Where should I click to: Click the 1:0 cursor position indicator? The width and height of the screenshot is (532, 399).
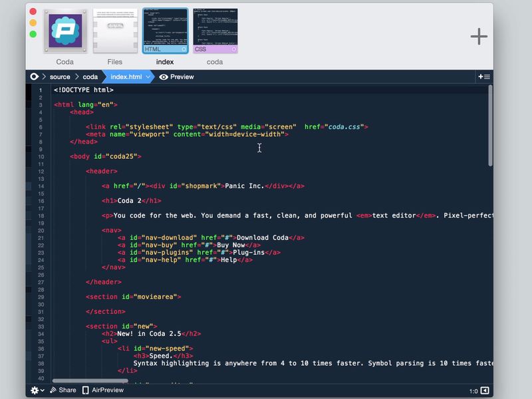(473, 391)
